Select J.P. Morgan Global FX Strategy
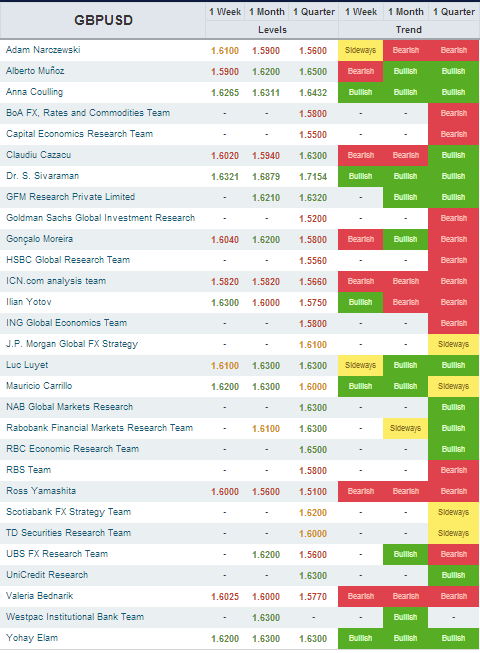Screen dimensions: 480x653 [x=72, y=344]
